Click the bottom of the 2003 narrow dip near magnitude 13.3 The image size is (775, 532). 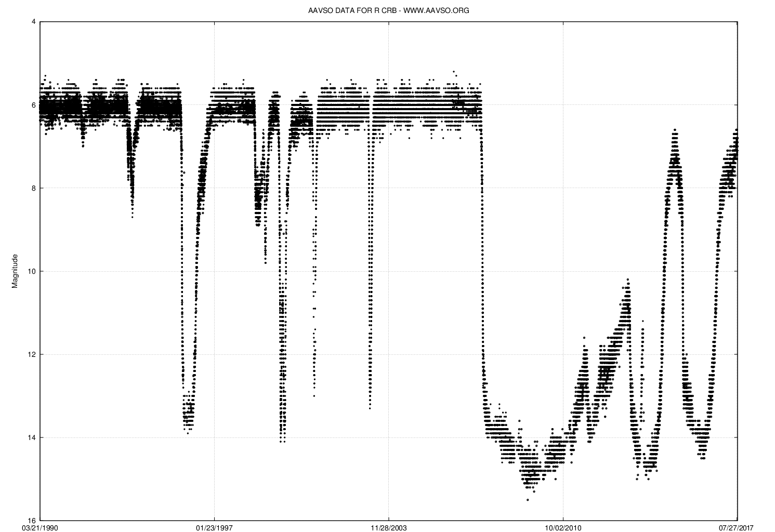(370, 408)
